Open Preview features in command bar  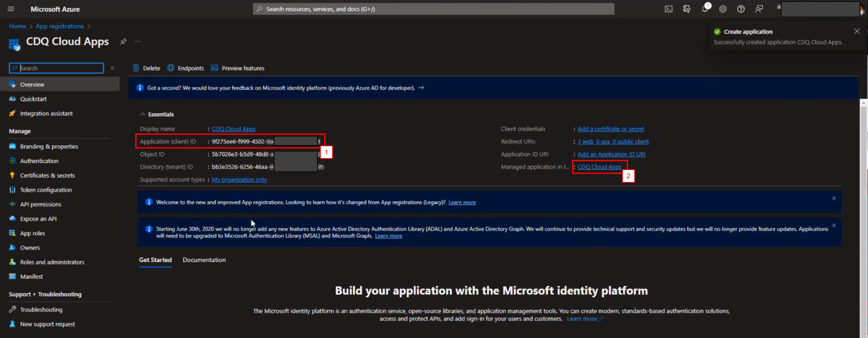pos(238,68)
